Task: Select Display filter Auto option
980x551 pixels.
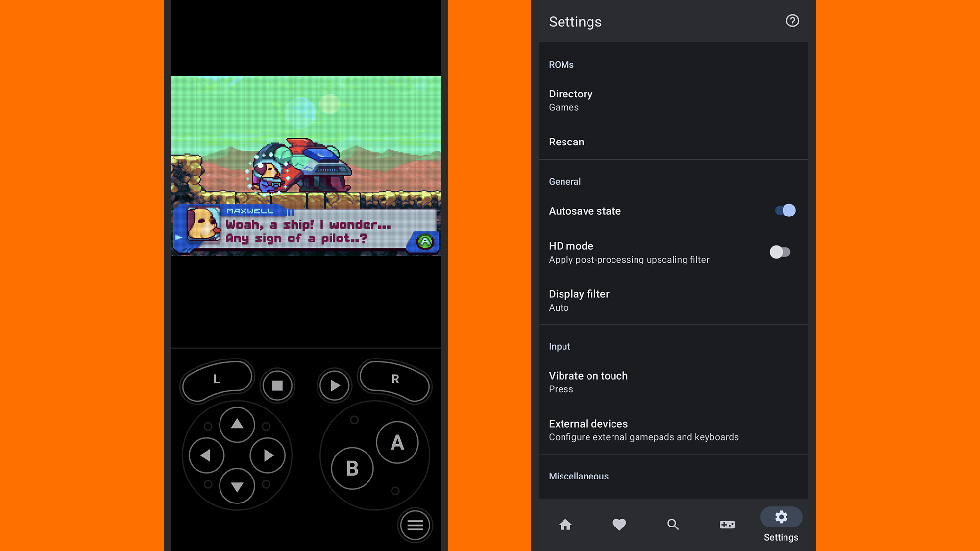Action: (x=672, y=300)
